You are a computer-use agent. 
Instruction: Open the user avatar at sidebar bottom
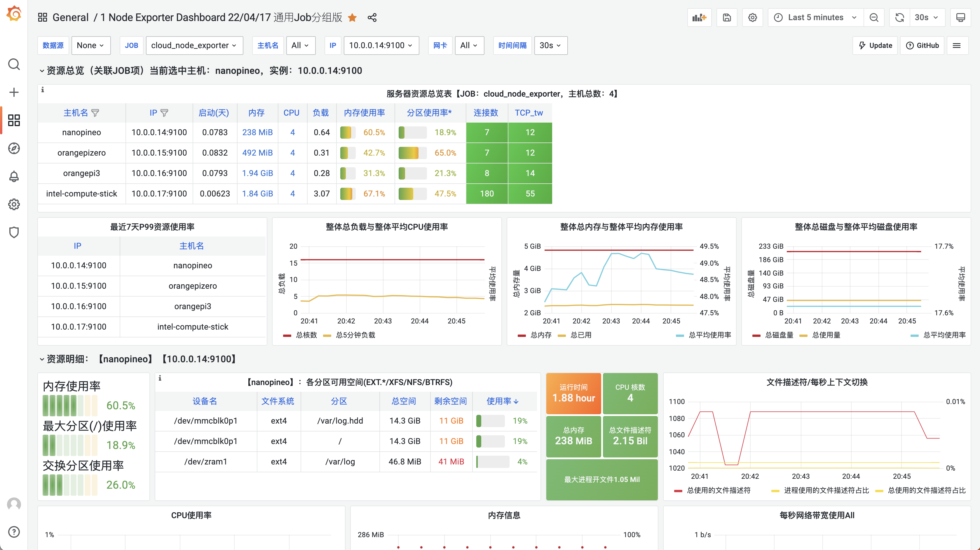pyautogui.click(x=14, y=504)
